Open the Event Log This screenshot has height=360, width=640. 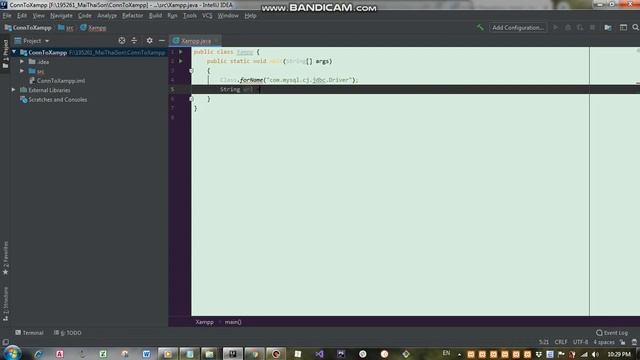tap(612, 333)
